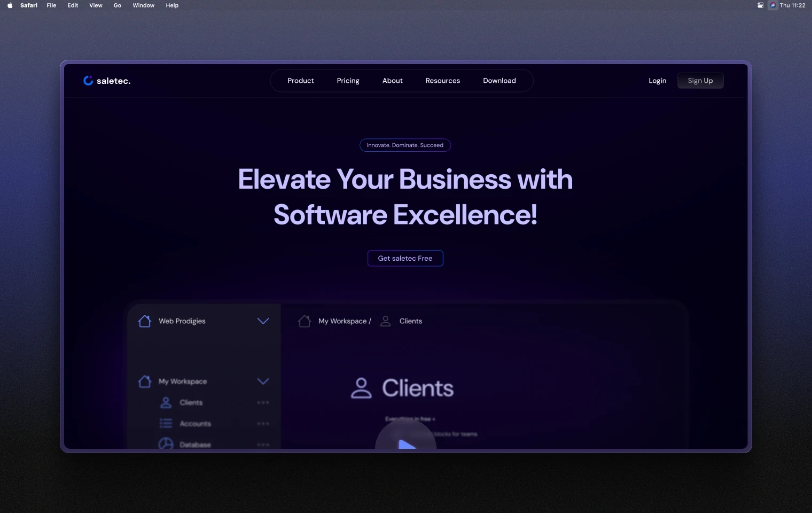Click the Innovate Dominate Succeed badge
812x513 pixels.
click(404, 145)
